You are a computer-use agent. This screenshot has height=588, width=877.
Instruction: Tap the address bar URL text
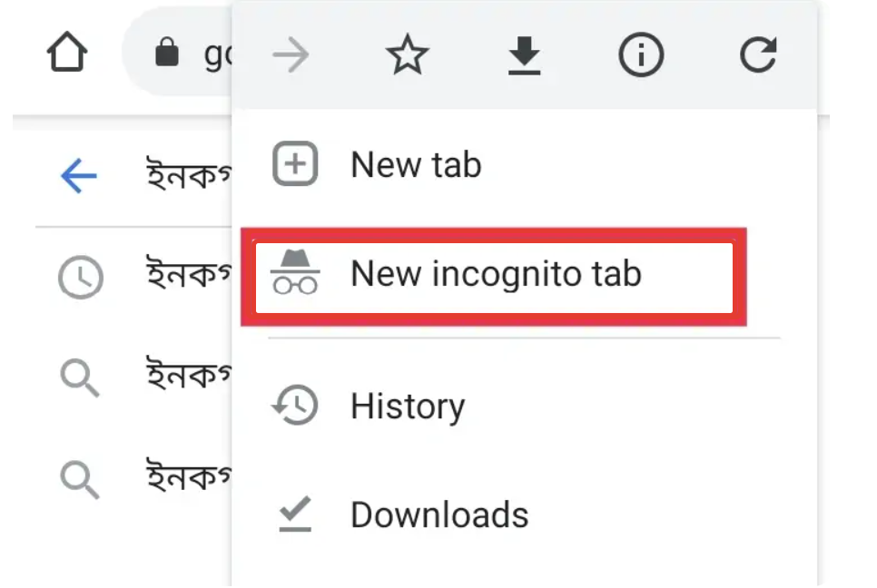click(218, 54)
